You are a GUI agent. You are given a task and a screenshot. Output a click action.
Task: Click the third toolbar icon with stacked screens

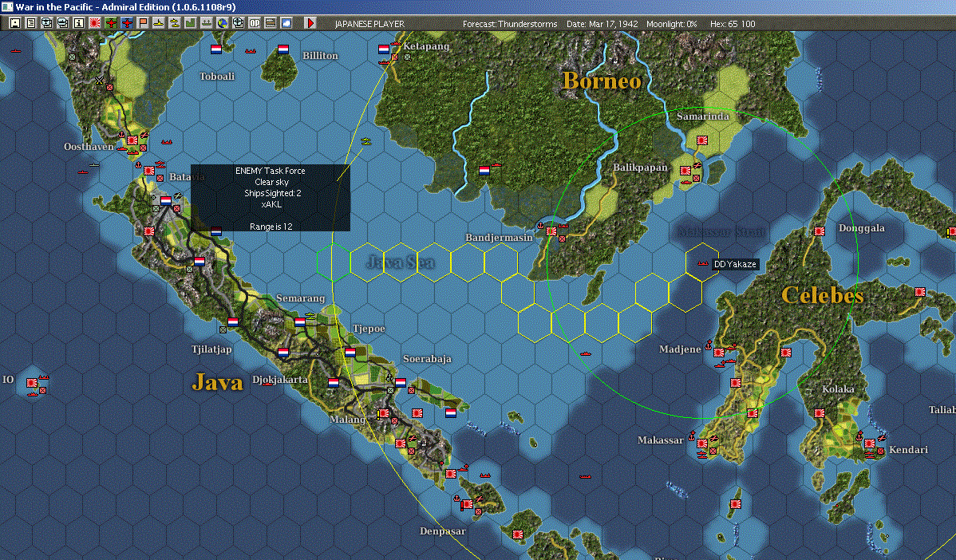coord(47,23)
